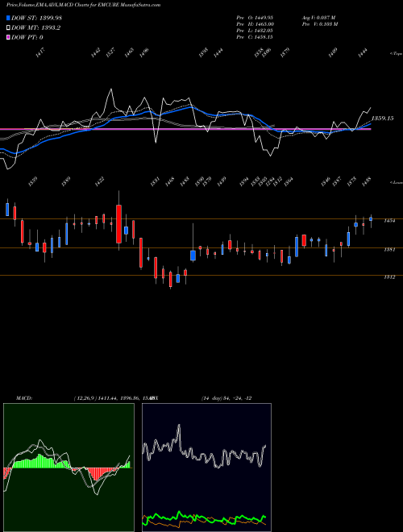The height and width of the screenshot is (532, 403).
Task: Open the green MACD histogram chart panel
Action: tap(69, 468)
